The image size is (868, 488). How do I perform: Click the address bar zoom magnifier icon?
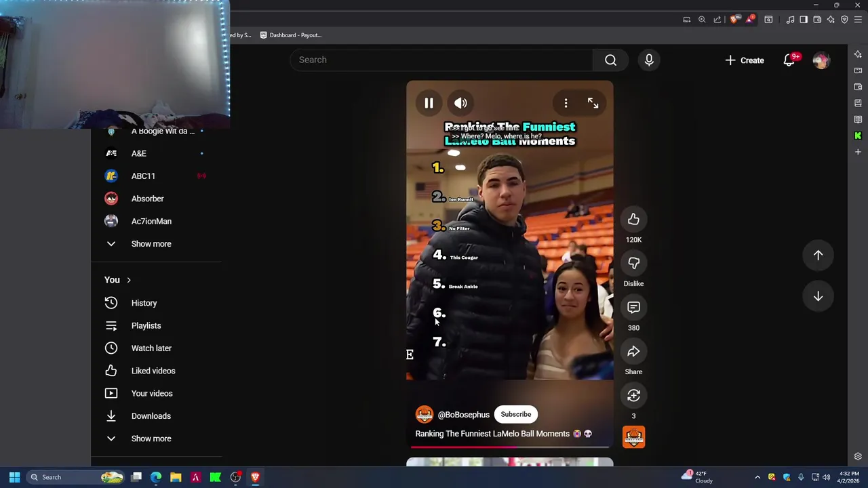tap(702, 20)
